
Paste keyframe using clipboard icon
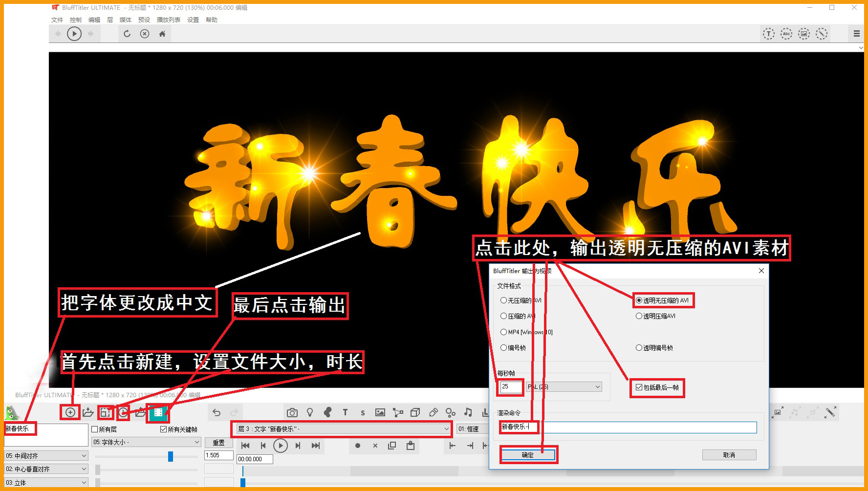(x=411, y=446)
